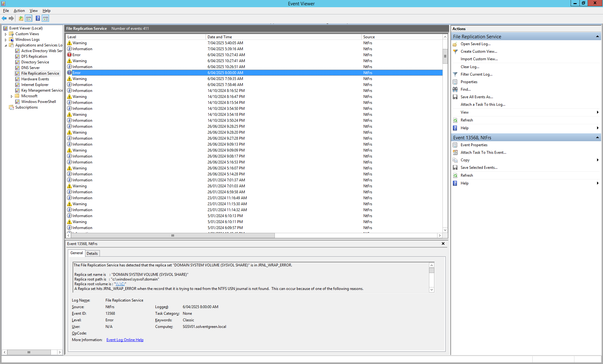The width and height of the screenshot is (603, 364).
Task: Expand the Custom Views tree node
Action: pos(6,34)
